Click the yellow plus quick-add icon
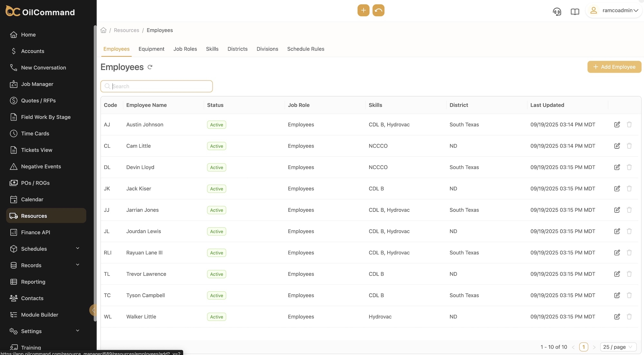Screen dimensions: 644x355 coord(363,10)
